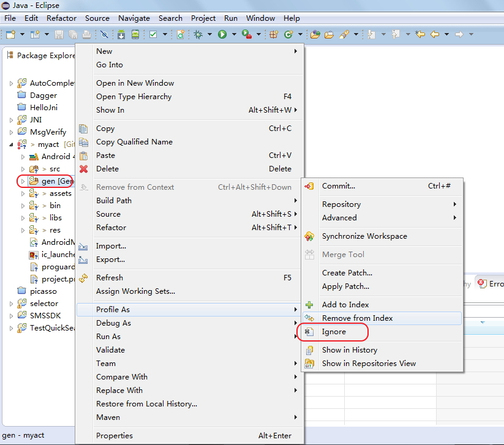Choose Restore from Local History...
The image size is (504, 445).
coord(190,404)
